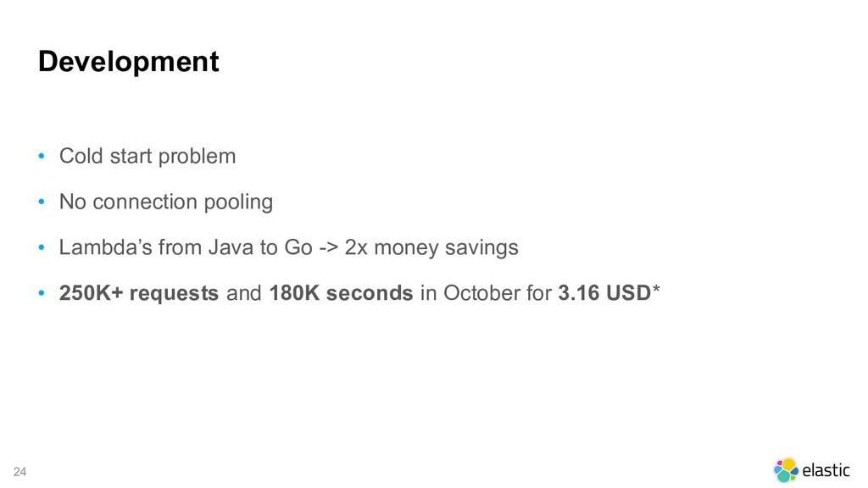
Task: Click the words 'in October for'
Action: click(x=486, y=293)
